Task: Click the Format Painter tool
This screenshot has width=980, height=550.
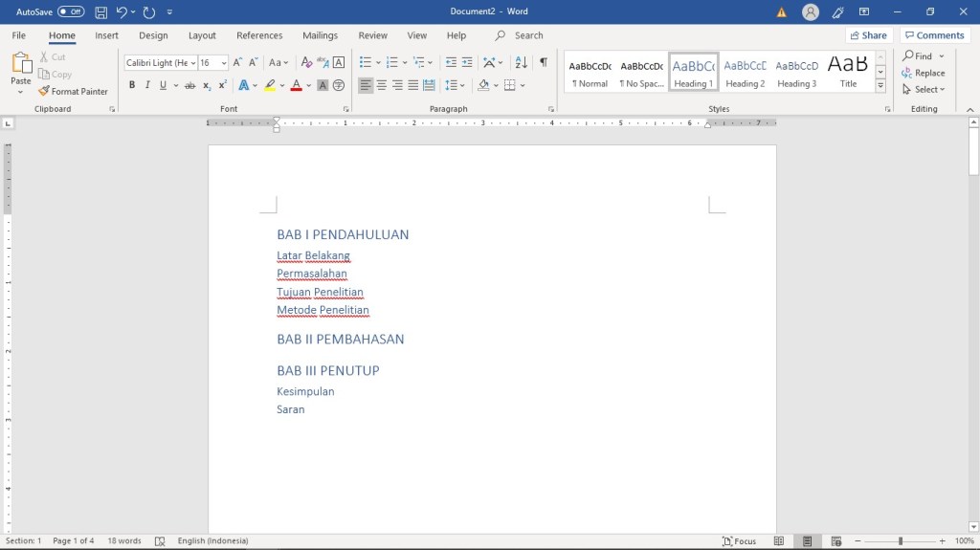Action: coord(73,92)
